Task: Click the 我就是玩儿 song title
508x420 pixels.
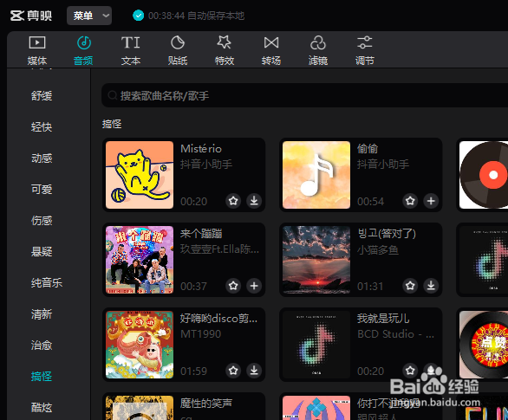Action: [383, 319]
